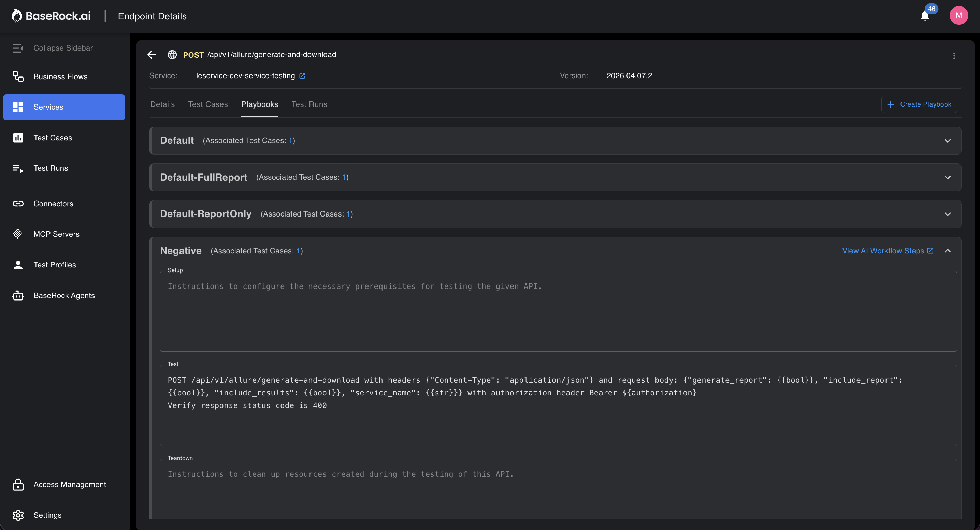This screenshot has height=530, width=980.
Task: Open Test Cases from the sidebar
Action: pos(52,137)
